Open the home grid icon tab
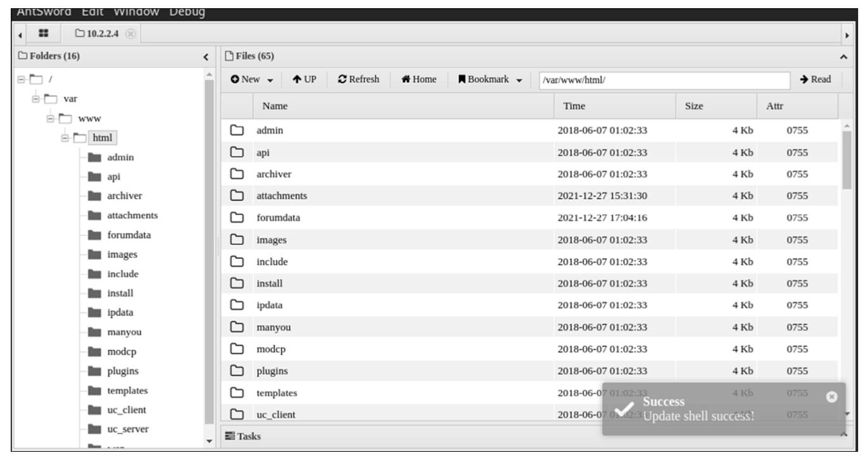This screenshot has height=460, width=868. click(x=44, y=33)
